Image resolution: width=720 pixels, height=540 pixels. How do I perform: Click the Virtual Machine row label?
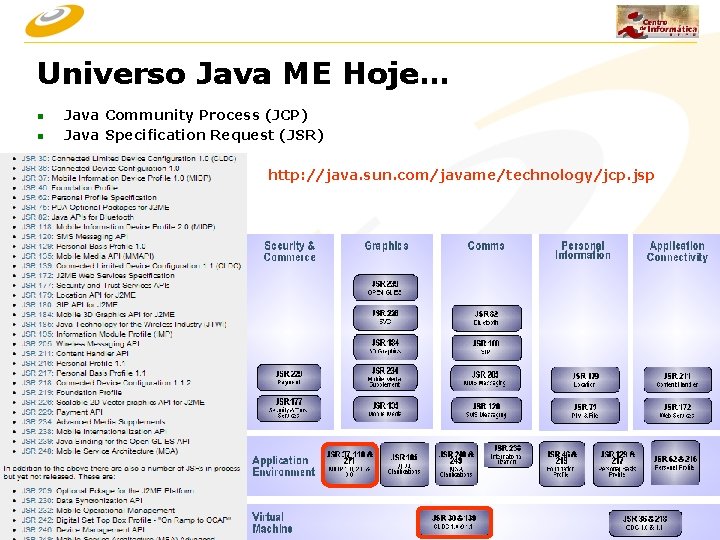click(272, 523)
